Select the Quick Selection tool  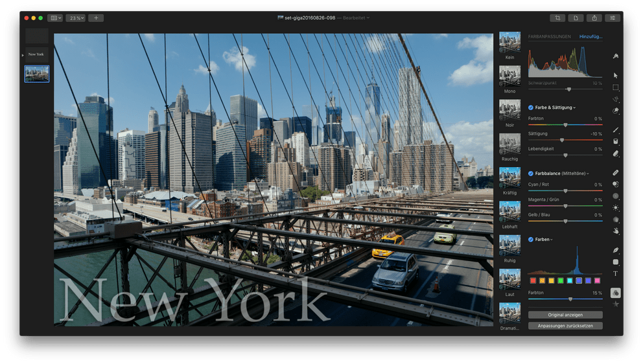click(616, 99)
